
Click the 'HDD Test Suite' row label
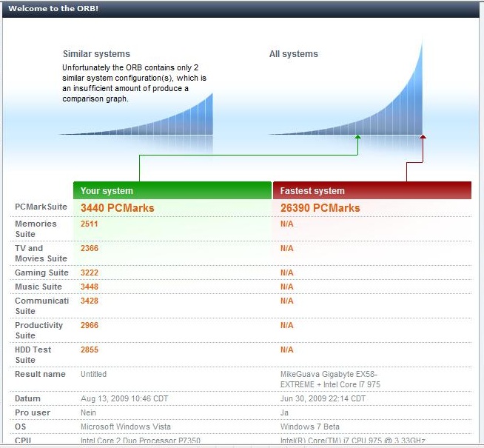(x=33, y=355)
